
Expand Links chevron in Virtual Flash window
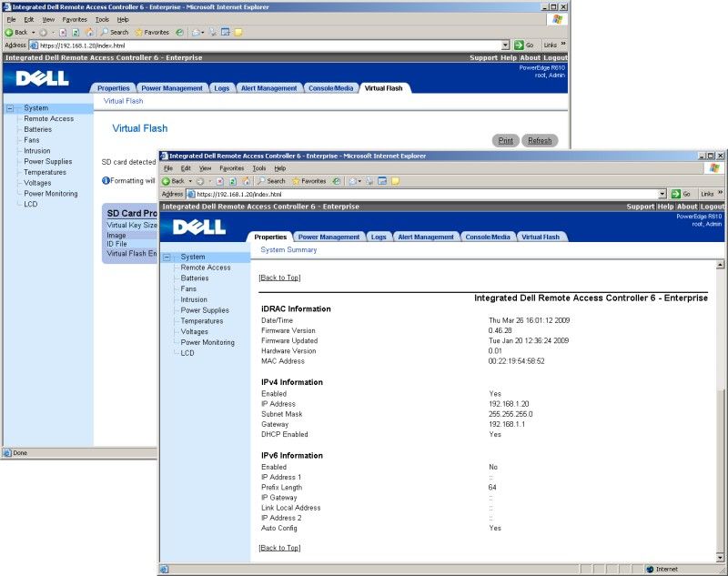(563, 44)
